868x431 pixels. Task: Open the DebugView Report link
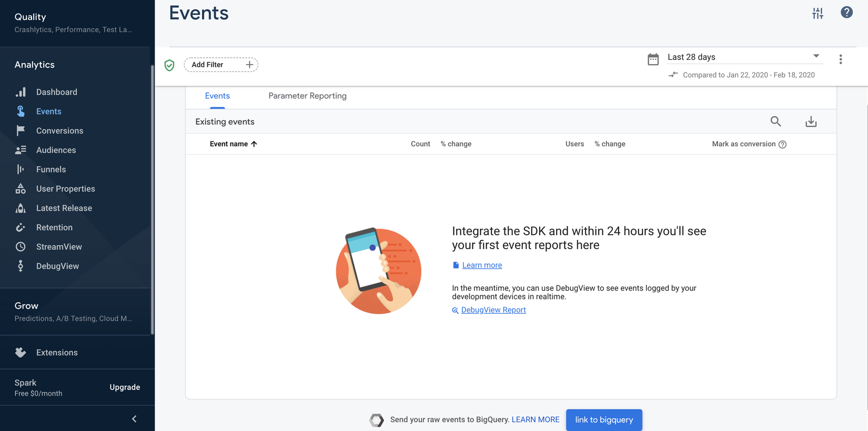coord(493,310)
